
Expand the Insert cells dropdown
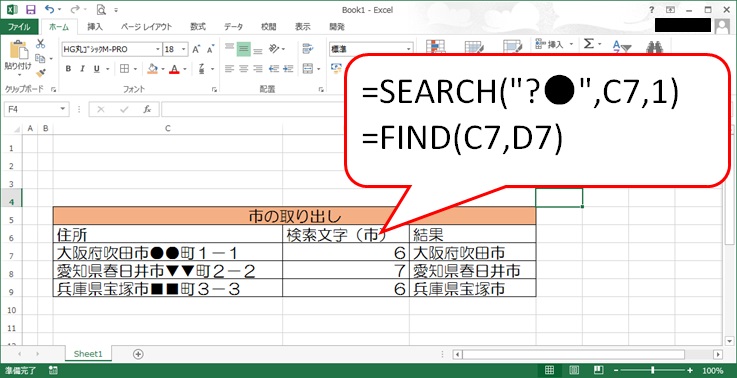click(x=571, y=44)
